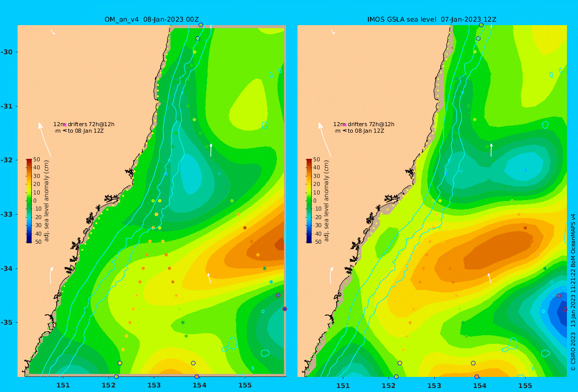Click the '12m drifters 72h@12h' legend in right panel
Viewport: 578px width, 392px height.
tap(364, 124)
